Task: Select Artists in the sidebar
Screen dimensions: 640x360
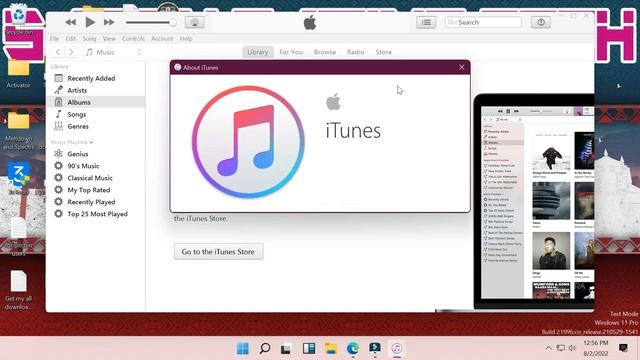Action: [96, 90]
